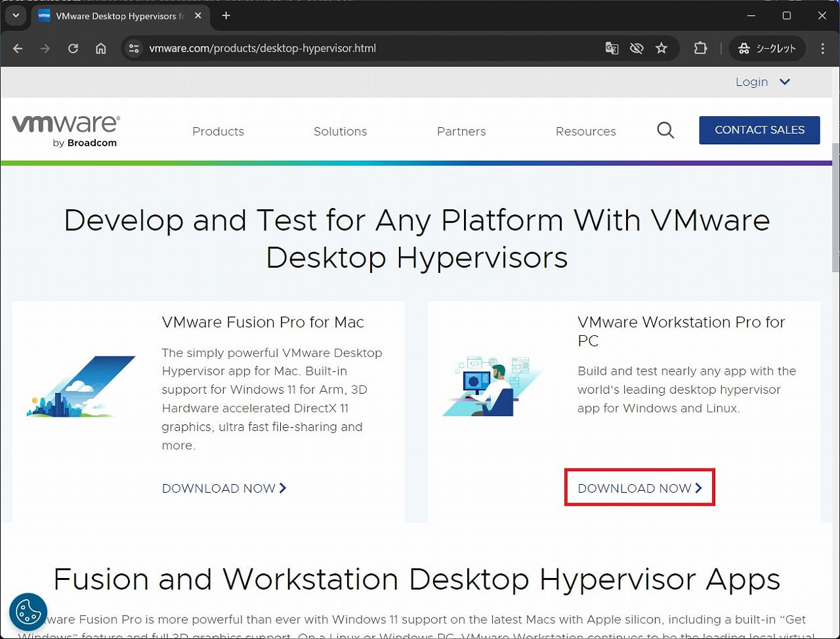840x639 pixels.
Task: Expand the Login dropdown
Action: coord(763,82)
